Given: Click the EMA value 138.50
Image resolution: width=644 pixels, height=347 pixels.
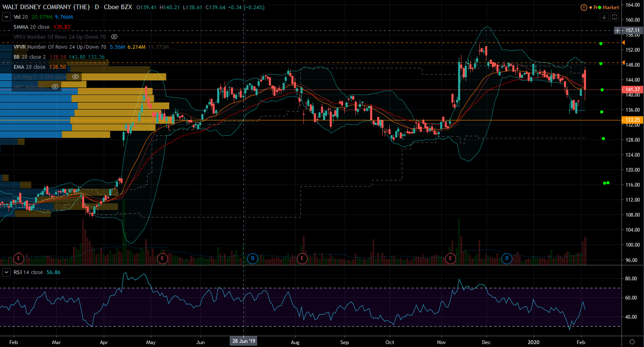Looking at the screenshot, I should pos(58,67).
